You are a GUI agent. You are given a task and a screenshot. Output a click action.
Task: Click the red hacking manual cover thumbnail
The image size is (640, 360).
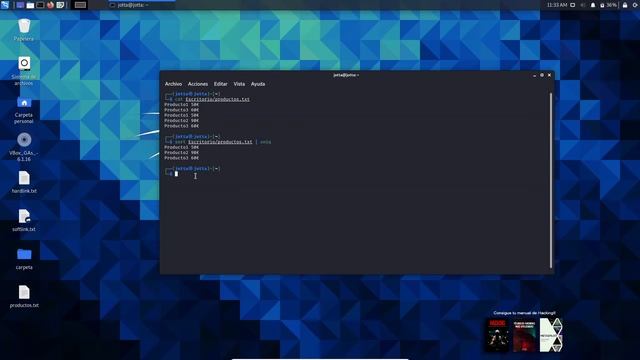[x=497, y=336]
